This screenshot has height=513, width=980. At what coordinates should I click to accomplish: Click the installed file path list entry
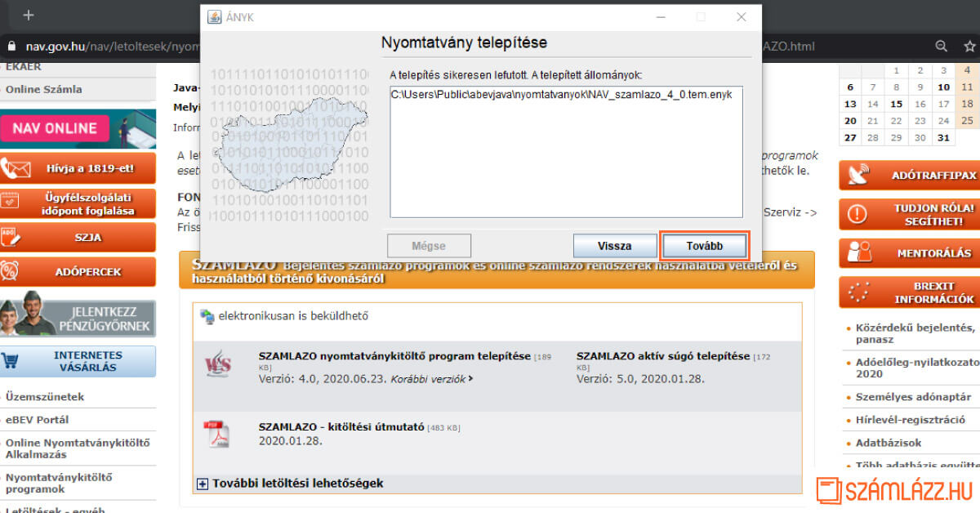click(561, 95)
